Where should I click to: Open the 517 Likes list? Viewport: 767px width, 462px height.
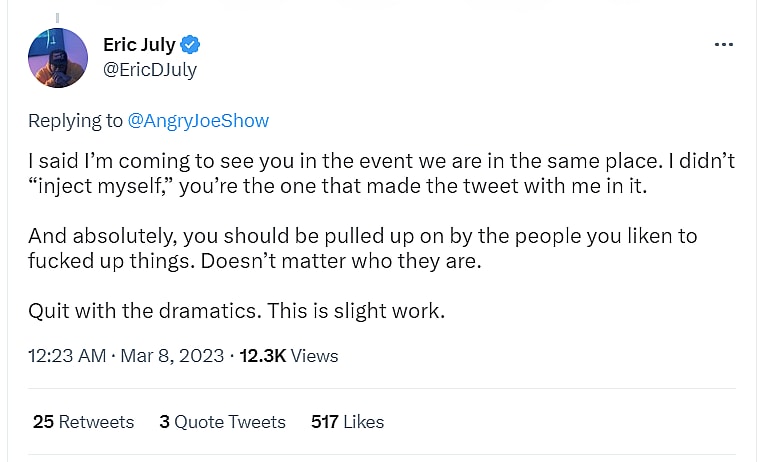click(347, 422)
